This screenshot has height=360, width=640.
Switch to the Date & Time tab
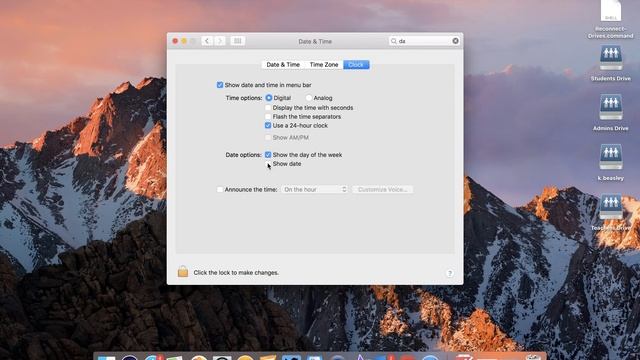click(283, 64)
